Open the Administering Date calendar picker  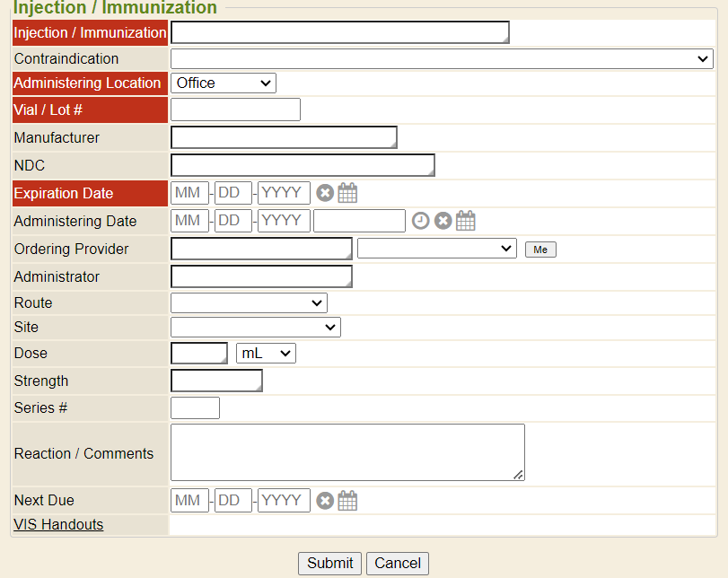pyautogui.click(x=465, y=221)
